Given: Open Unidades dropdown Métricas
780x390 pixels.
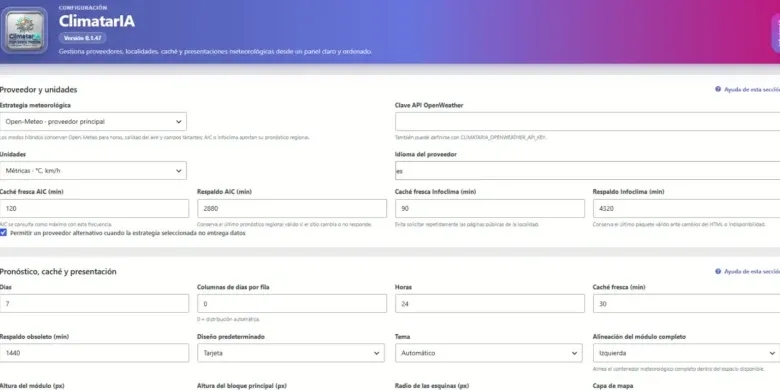Looking at the screenshot, I should (x=93, y=171).
